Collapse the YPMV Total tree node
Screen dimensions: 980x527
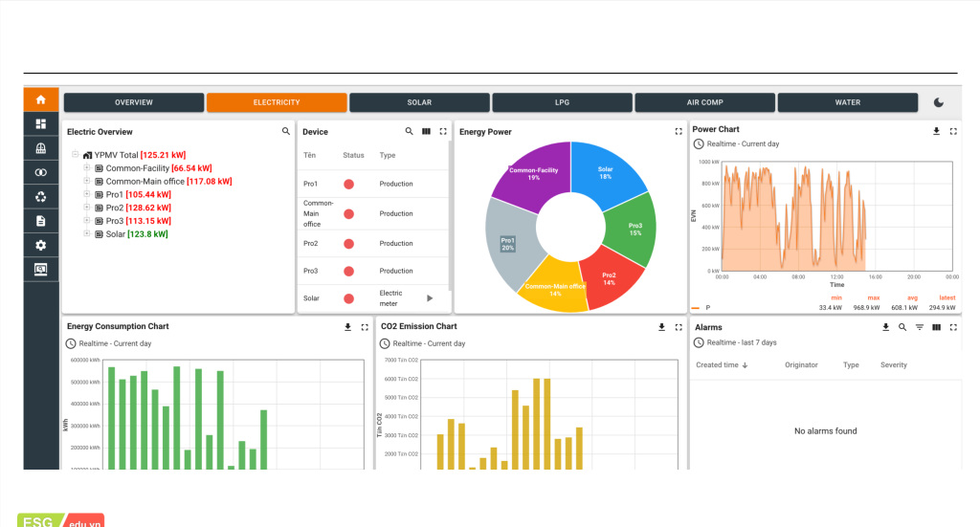76,154
